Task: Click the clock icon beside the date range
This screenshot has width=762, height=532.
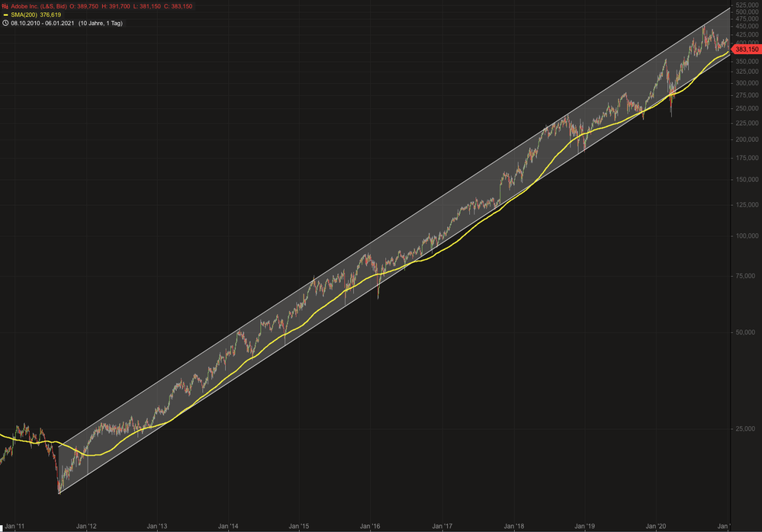Action: (x=5, y=23)
